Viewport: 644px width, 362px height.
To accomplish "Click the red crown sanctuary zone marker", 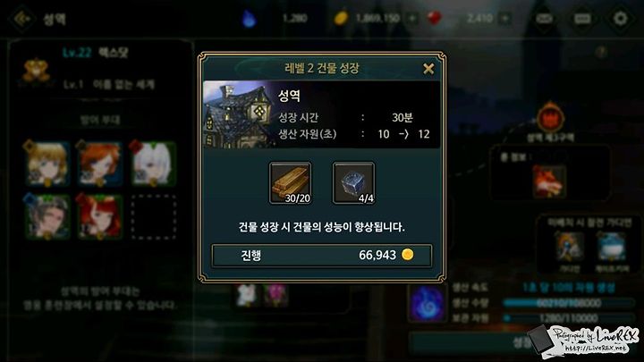I will click(550, 118).
